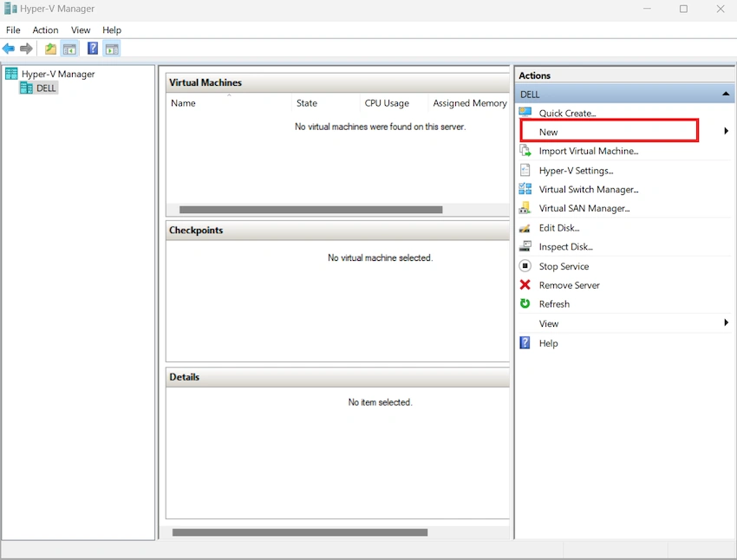Open the Action menu
This screenshot has height=560, width=737.
[x=46, y=30]
